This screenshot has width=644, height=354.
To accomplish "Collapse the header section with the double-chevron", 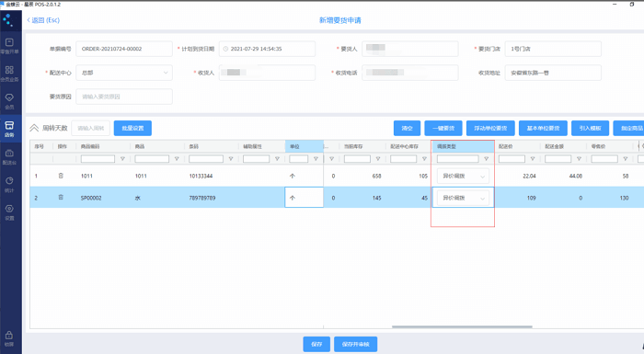I will click(34, 128).
